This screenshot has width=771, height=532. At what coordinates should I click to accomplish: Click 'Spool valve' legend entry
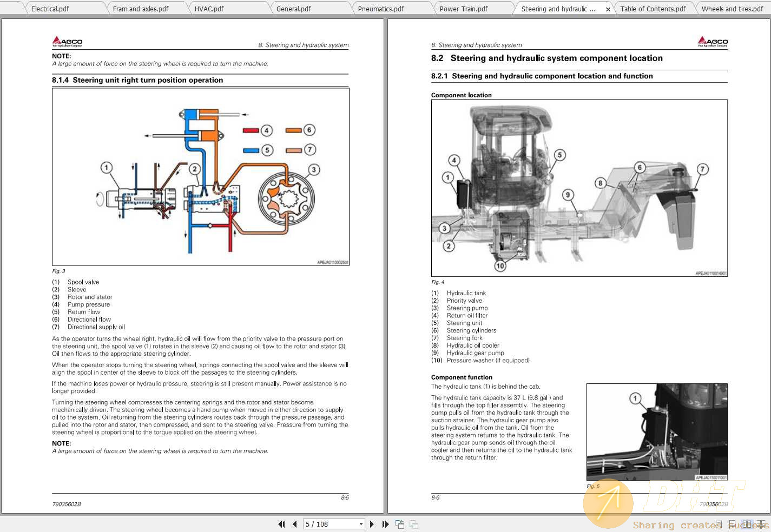[x=83, y=282]
